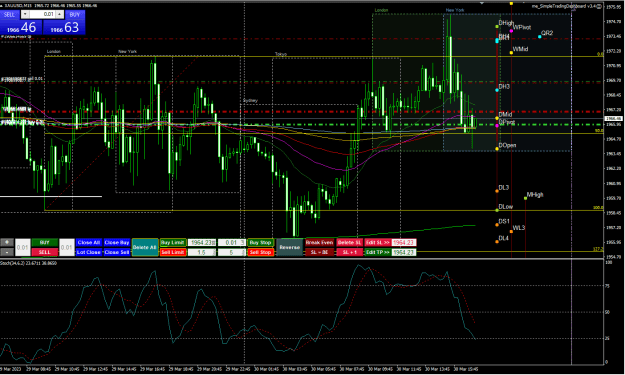The image size is (625, 375).
Task: Click the SL = BE button
Action: point(319,252)
